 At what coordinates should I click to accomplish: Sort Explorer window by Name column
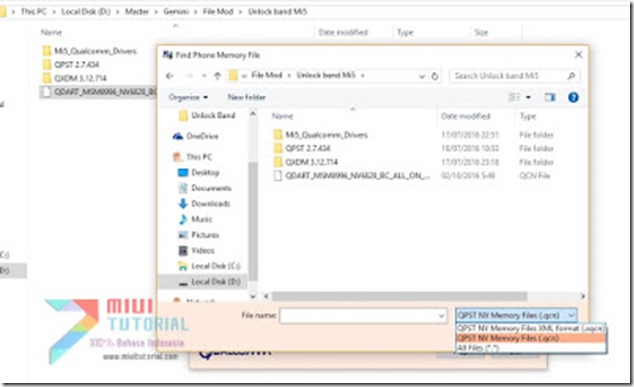click(51, 33)
